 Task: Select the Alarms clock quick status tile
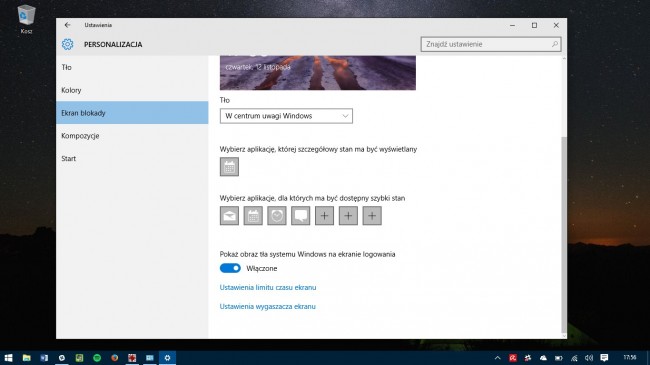(x=276, y=216)
